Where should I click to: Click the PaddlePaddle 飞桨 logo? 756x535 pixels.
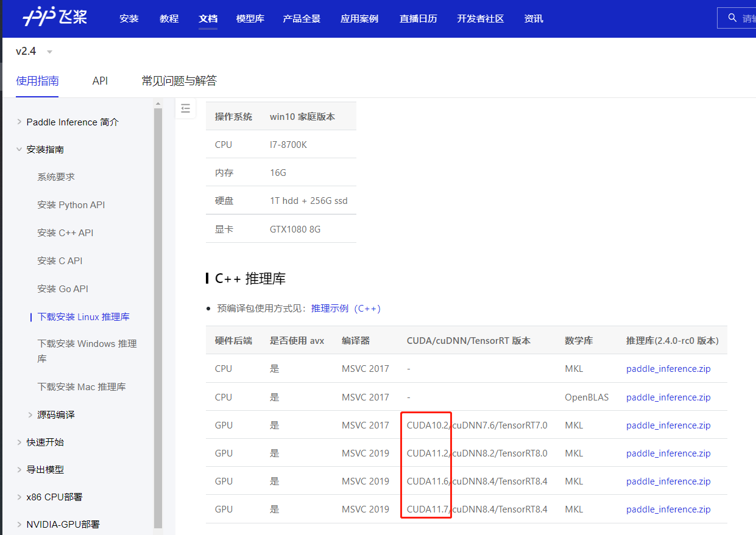click(55, 18)
